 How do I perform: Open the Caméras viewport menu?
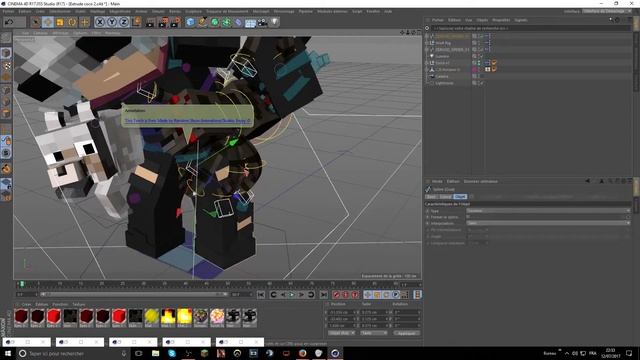coord(40,33)
